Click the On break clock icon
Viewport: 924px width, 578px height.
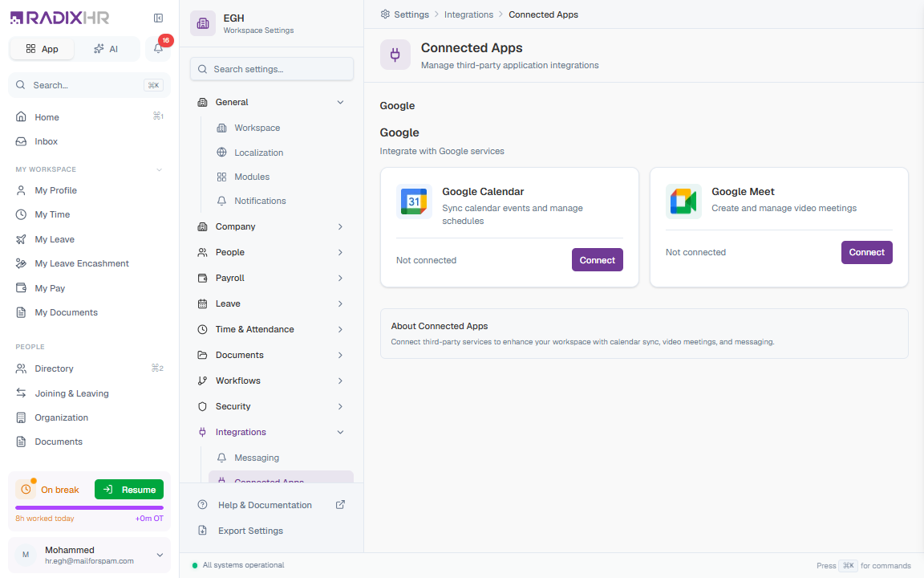[x=26, y=490]
